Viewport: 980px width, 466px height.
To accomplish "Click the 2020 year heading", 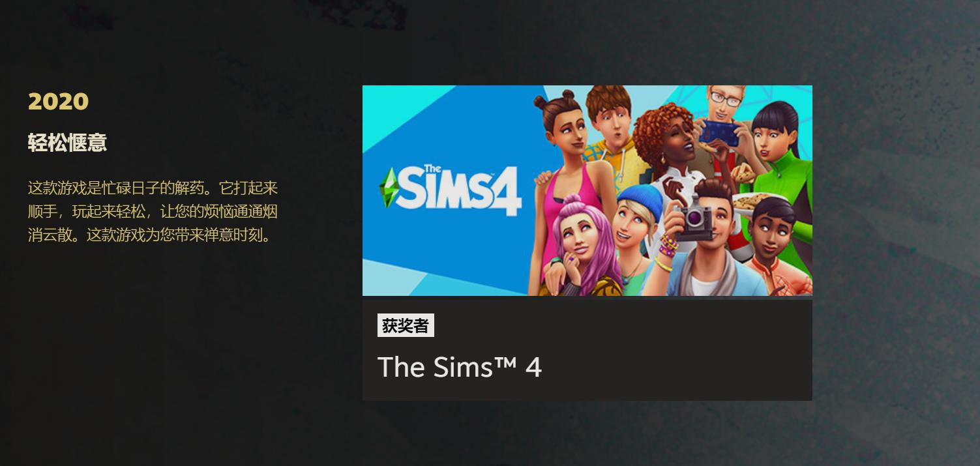I will point(58,102).
